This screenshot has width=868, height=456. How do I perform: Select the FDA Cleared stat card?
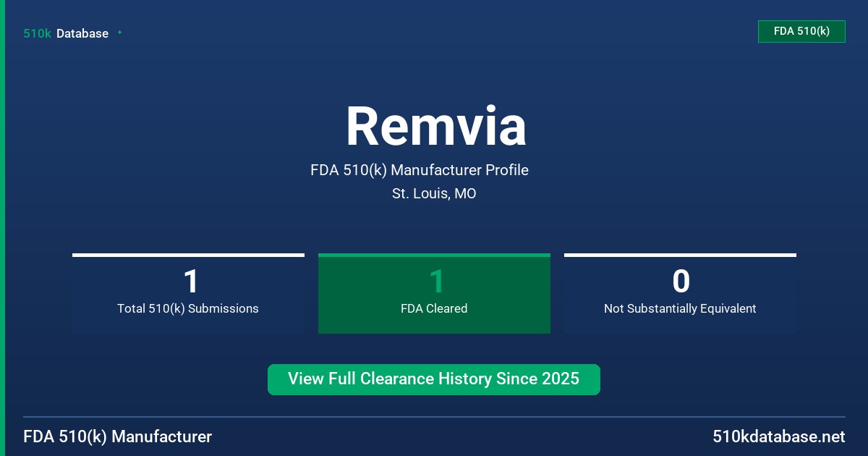click(434, 293)
